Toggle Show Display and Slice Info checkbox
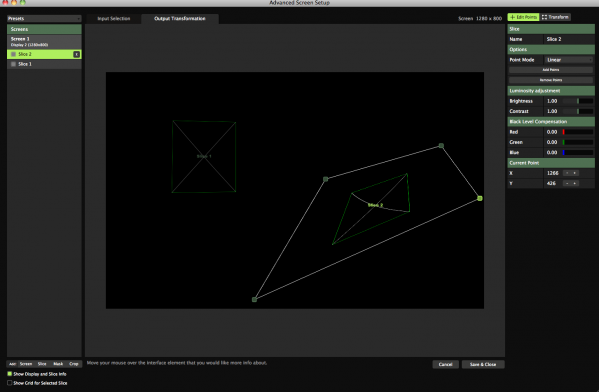The width and height of the screenshot is (599, 392). tap(10, 374)
